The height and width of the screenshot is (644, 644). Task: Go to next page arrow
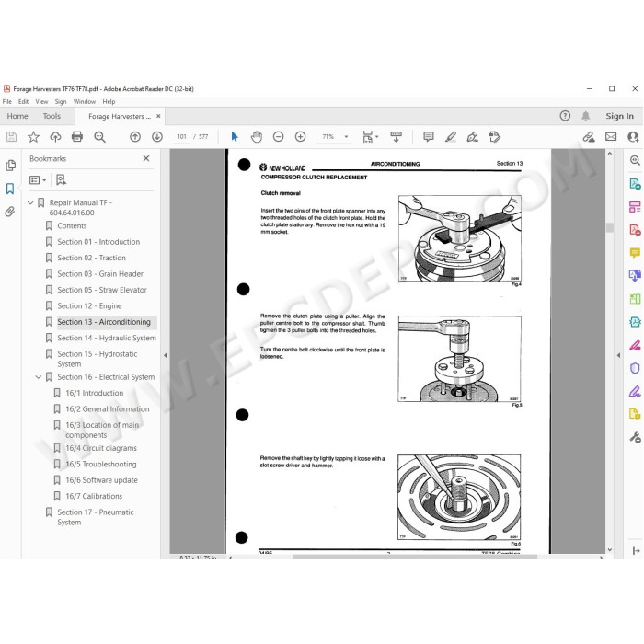click(x=157, y=137)
